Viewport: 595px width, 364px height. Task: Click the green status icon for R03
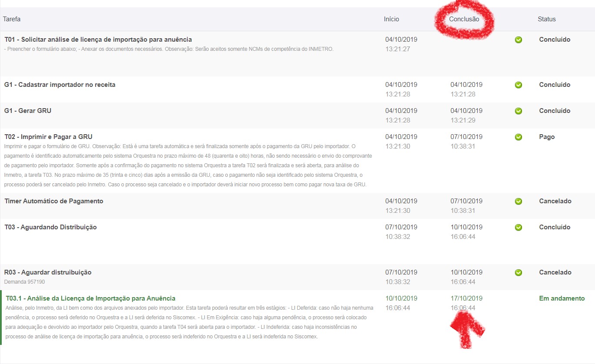[518, 272]
